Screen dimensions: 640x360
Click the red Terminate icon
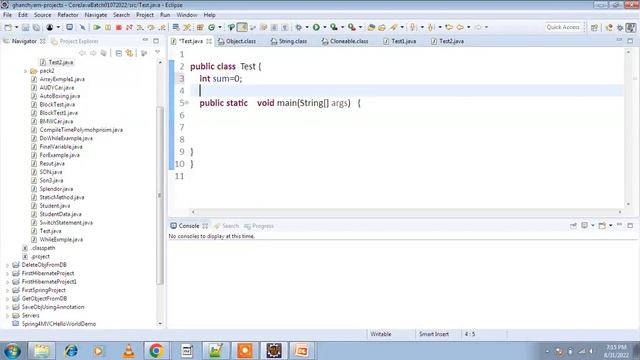point(118,27)
